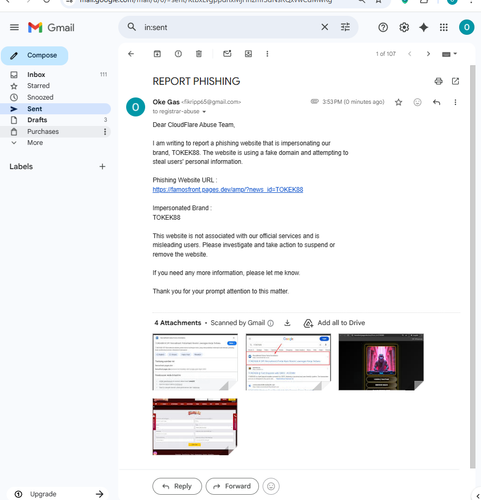
Task: Click the search magnifier icon
Action: [132, 27]
